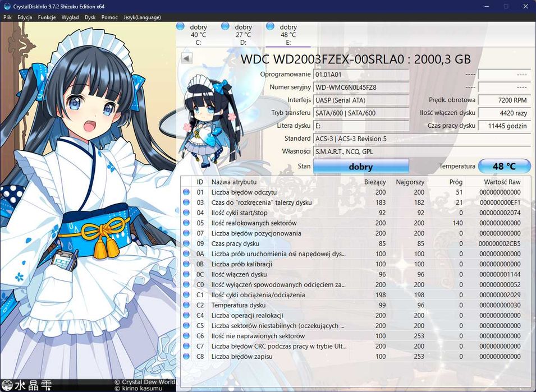
Task: Click the dobry health status button
Action: tap(361, 167)
